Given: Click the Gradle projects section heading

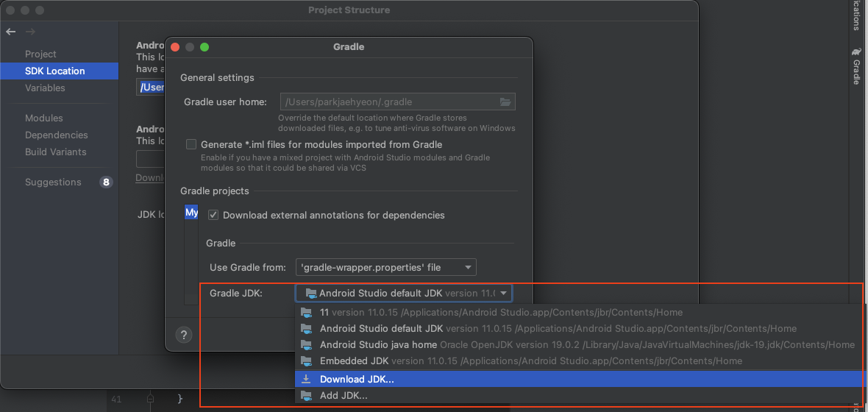Looking at the screenshot, I should pyautogui.click(x=215, y=191).
